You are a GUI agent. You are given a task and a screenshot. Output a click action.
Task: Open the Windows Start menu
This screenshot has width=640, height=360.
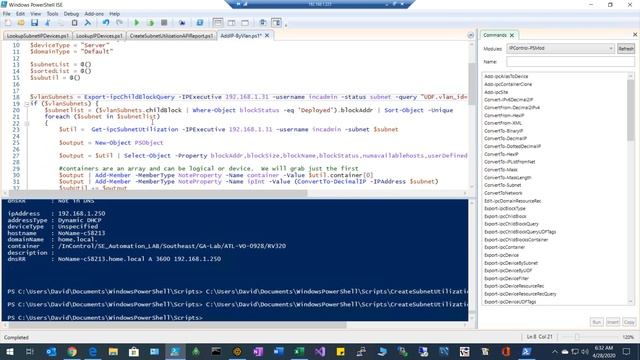9,351
